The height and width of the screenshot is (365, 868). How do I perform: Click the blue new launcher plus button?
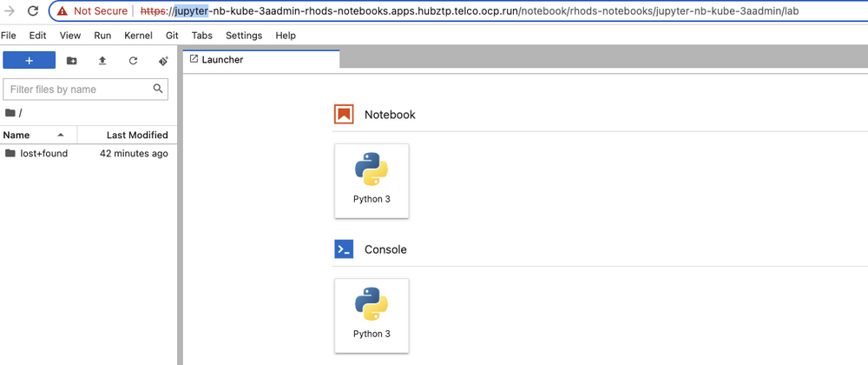point(29,61)
